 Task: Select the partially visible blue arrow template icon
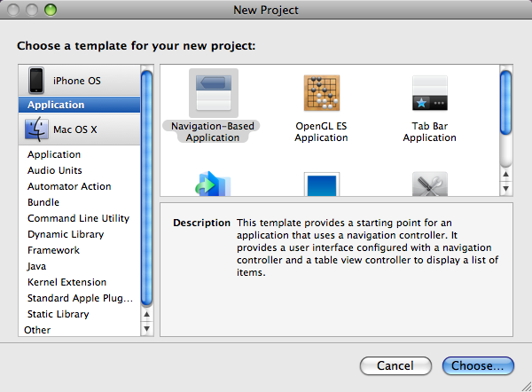pos(213,184)
